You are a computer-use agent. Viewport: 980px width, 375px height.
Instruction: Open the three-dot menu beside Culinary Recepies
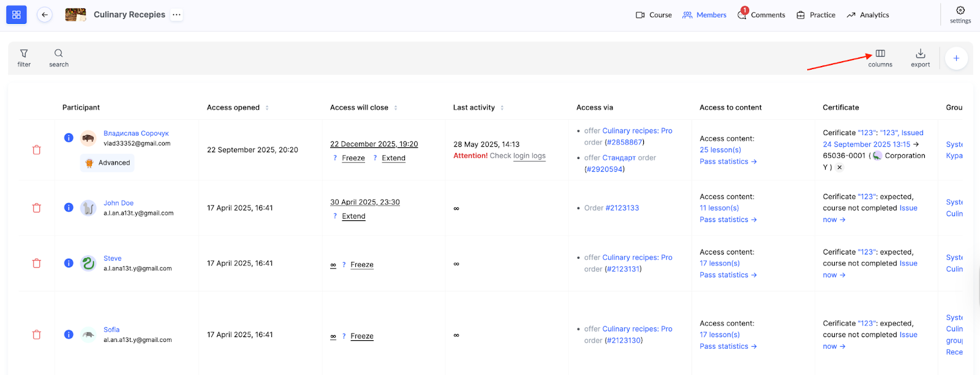pos(176,15)
